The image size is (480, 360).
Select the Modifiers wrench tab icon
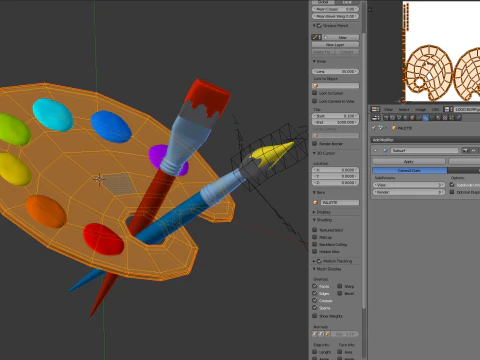pos(425,118)
